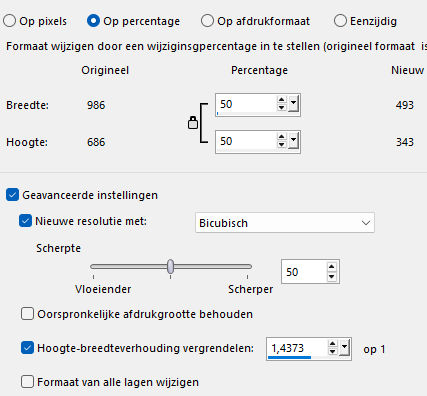Increase Breedte percentage with up arrow
The width and height of the screenshot is (427, 396).
pyautogui.click(x=282, y=100)
